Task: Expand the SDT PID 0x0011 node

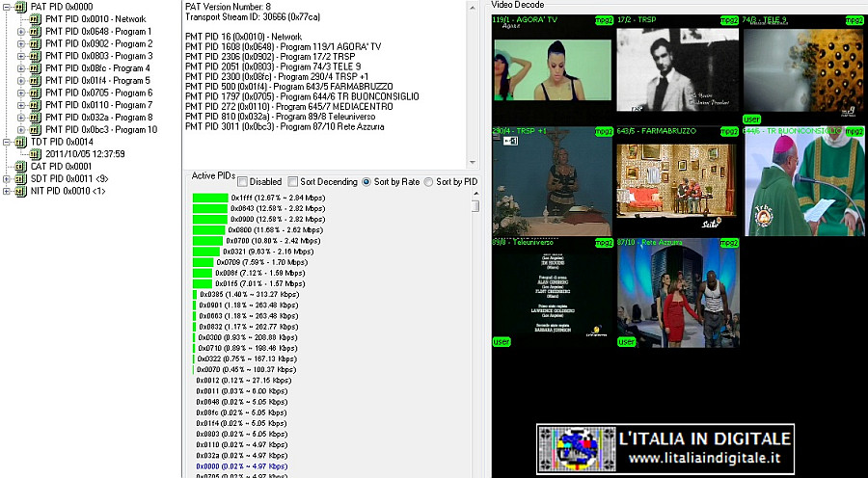Action: [7, 178]
